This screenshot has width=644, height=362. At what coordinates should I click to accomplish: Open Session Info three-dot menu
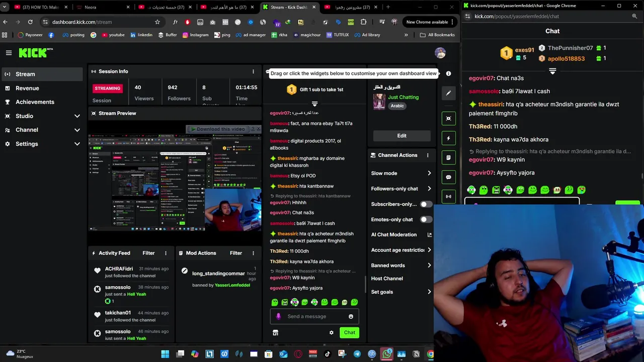(253, 71)
